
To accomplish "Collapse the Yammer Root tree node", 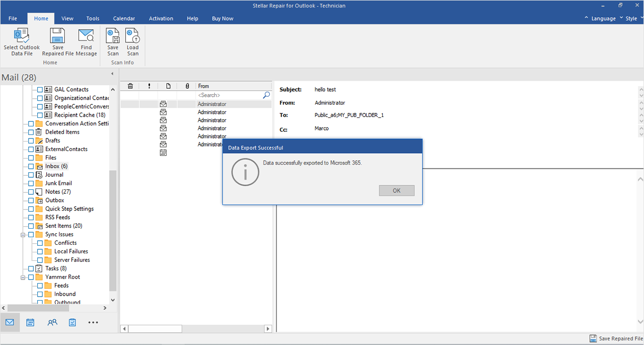I will point(23,277).
